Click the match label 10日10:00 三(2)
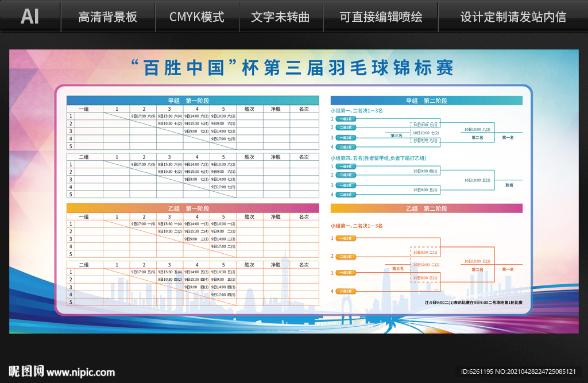Viewport: 588px width, 383px height. click(x=477, y=261)
